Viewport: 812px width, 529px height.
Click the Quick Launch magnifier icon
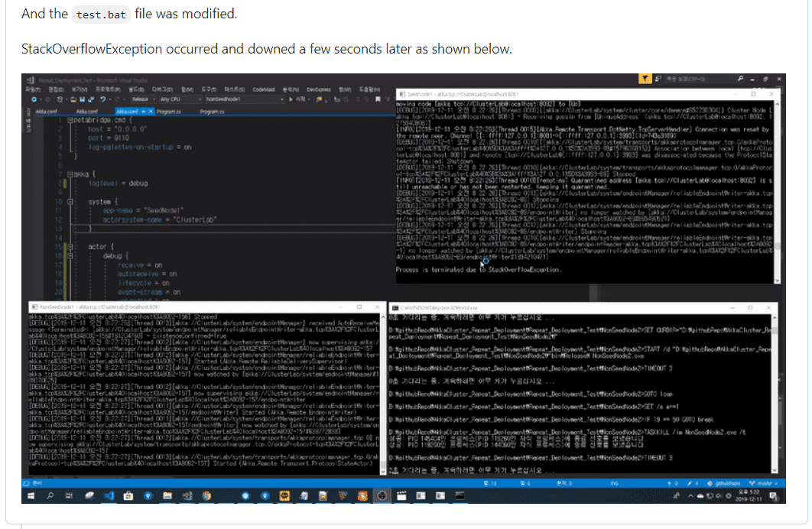coord(741,79)
